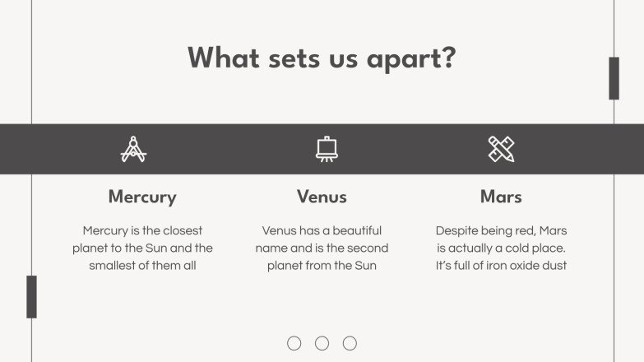Screen dimensions: 644x362
Task: Select the Mercury description paragraph
Action: click(142, 248)
